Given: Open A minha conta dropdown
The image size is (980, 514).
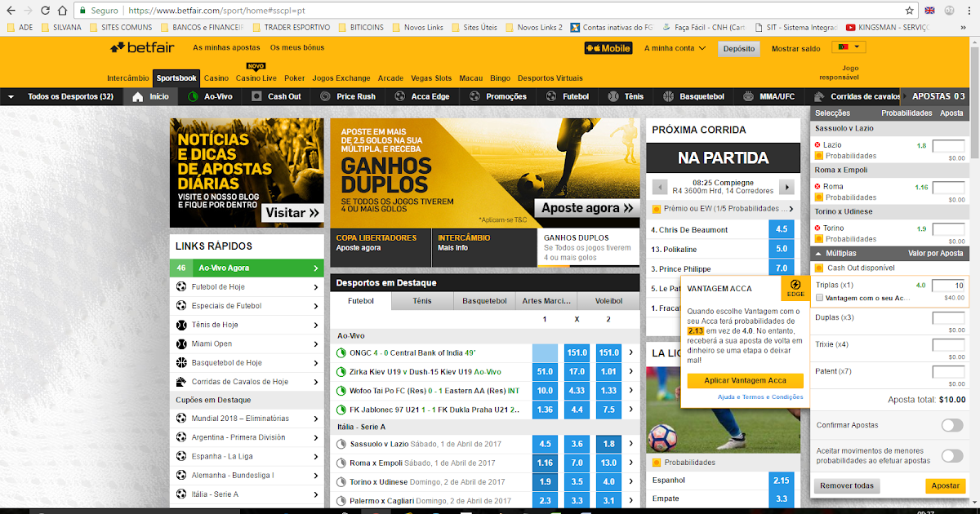Looking at the screenshot, I should pyautogui.click(x=675, y=48).
